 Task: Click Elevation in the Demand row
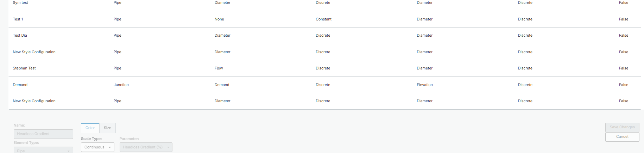[424, 85]
